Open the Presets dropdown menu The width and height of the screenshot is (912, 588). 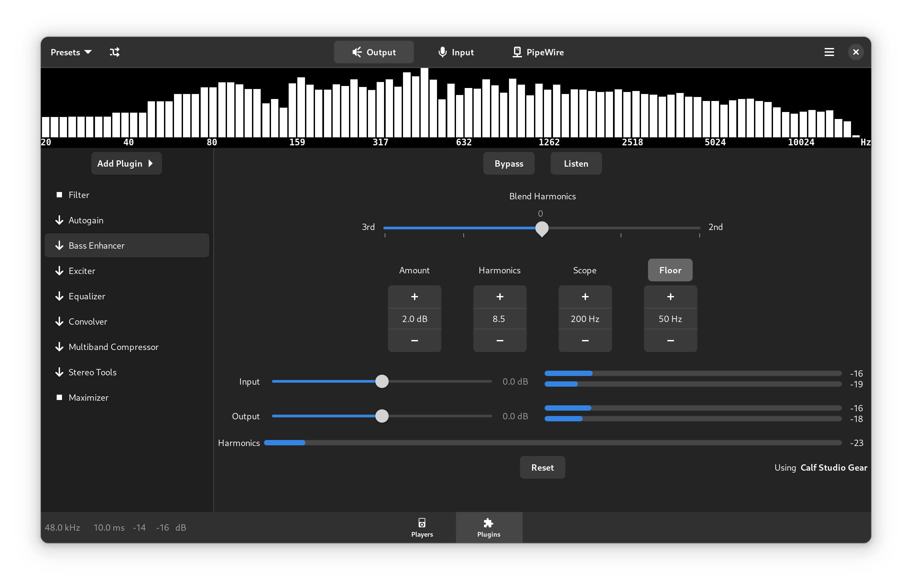click(72, 52)
